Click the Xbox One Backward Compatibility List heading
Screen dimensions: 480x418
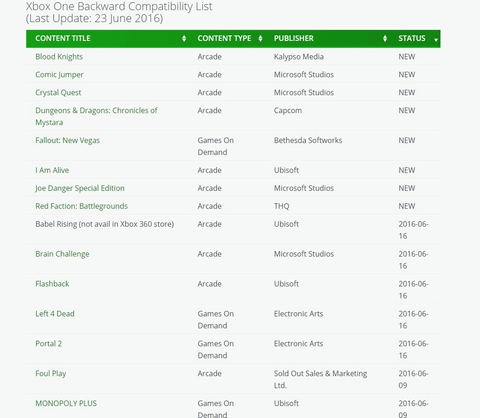[119, 7]
